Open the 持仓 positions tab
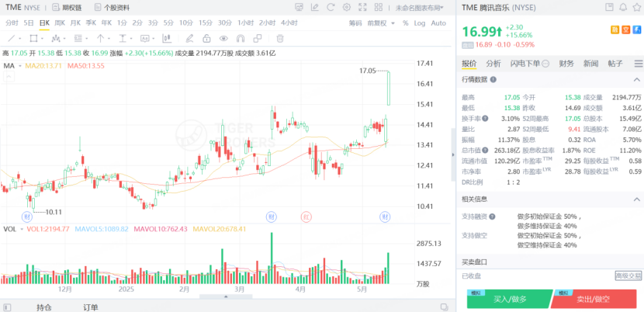This screenshot has height=312, width=644. (43, 307)
